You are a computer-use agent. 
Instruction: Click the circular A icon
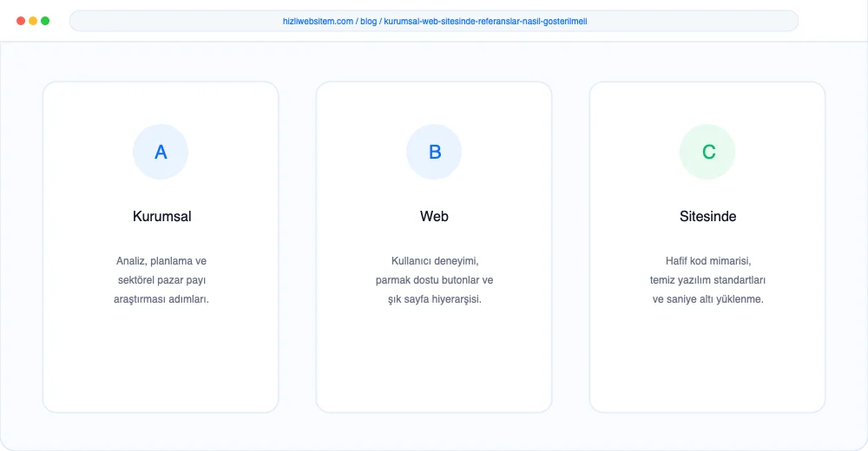(x=161, y=152)
